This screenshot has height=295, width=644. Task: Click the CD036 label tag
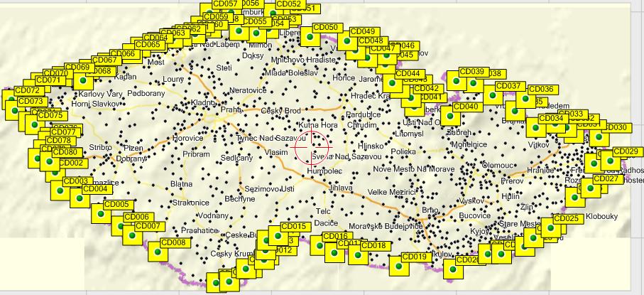click(541, 90)
